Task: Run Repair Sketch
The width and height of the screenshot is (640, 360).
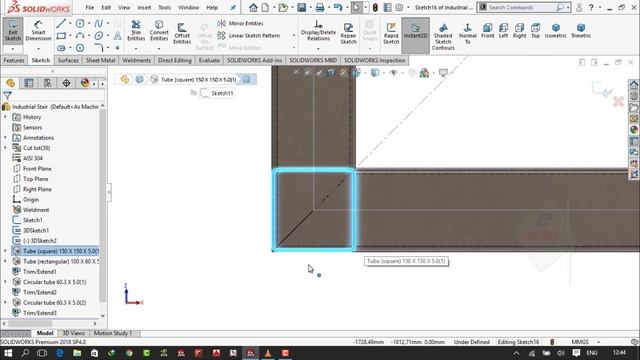Action: 348,33
